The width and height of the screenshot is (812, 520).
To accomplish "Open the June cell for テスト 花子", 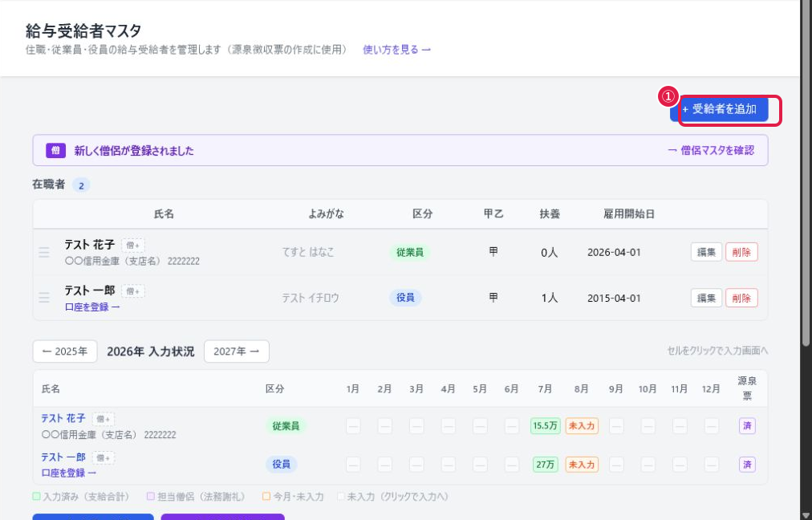I will 512,426.
